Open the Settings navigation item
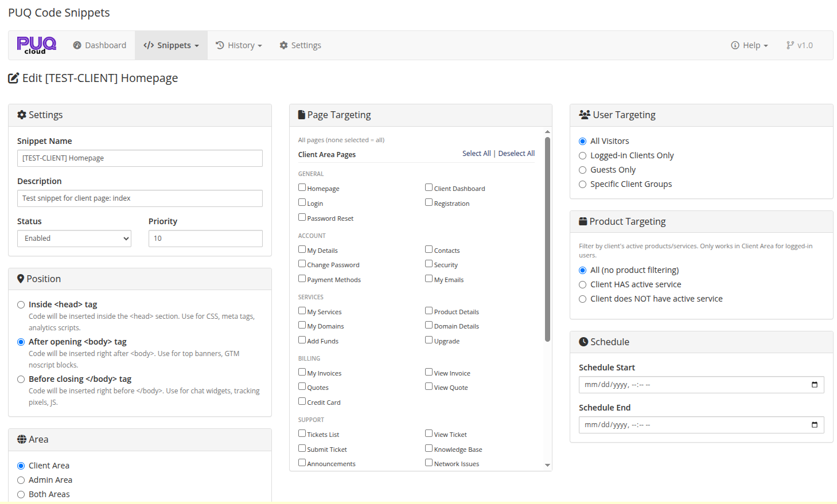The width and height of the screenshot is (837, 504). (x=299, y=45)
